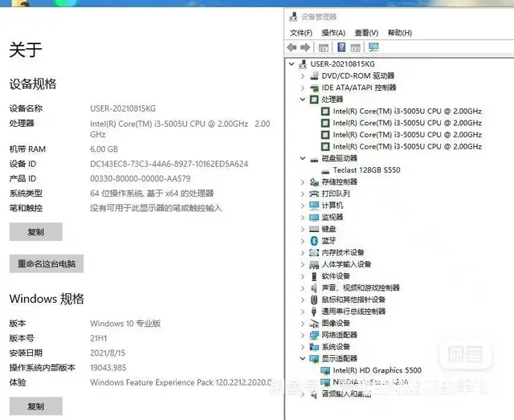Select the 系统设备 tree item

tap(336, 347)
